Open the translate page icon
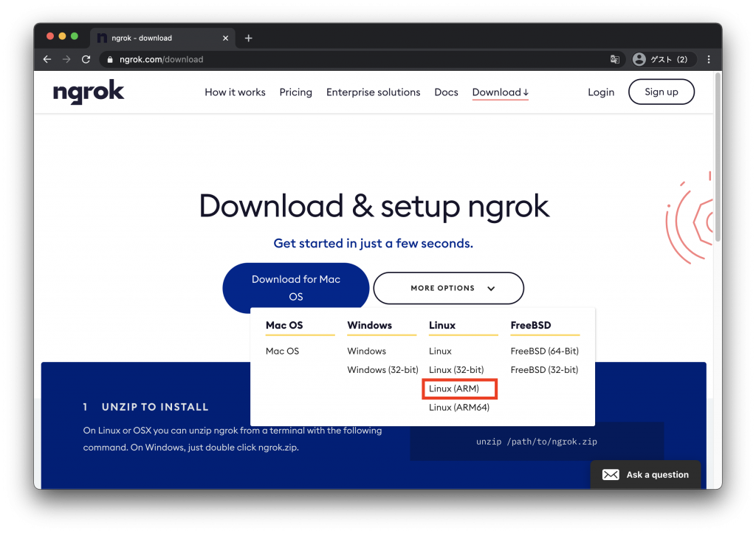 click(615, 59)
